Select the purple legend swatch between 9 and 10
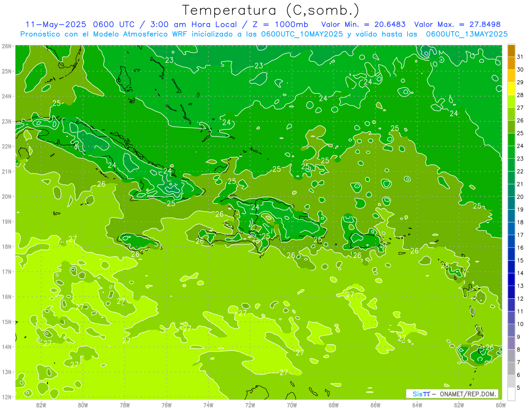The image size is (532, 411). pos(511,330)
